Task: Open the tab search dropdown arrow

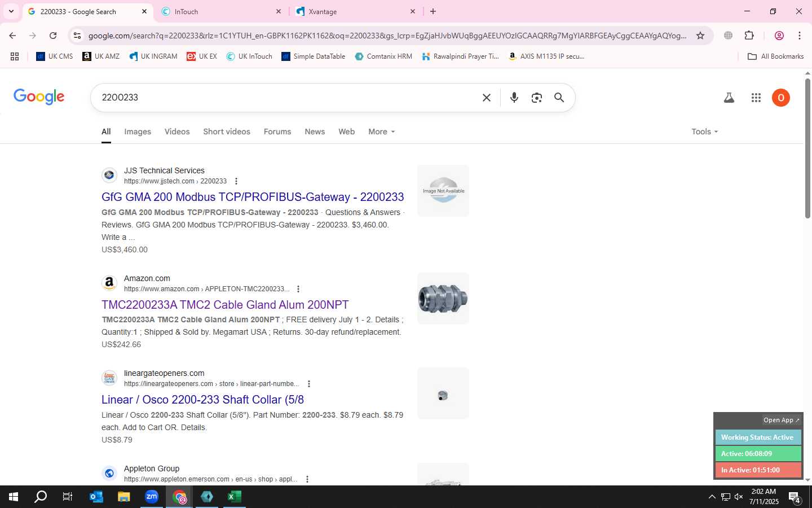Action: (x=11, y=11)
